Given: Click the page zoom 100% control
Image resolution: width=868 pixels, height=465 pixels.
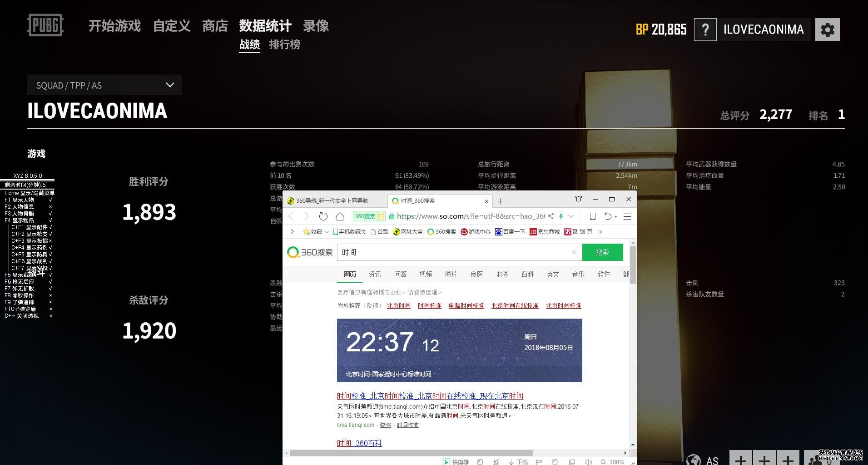Looking at the screenshot, I should [x=612, y=462].
